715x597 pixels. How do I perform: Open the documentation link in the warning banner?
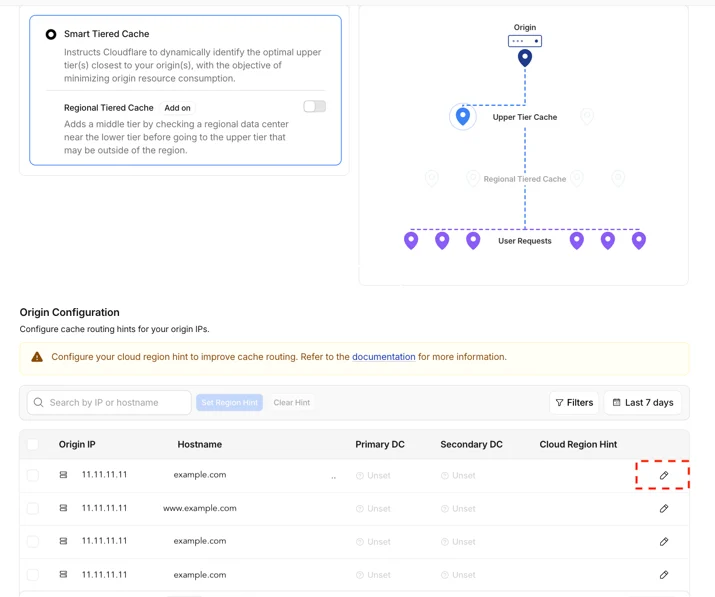(x=383, y=357)
